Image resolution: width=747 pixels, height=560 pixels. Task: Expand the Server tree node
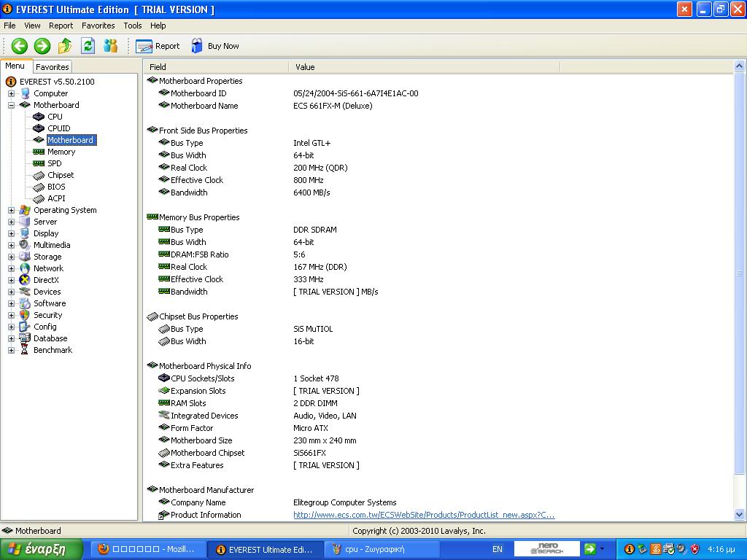(x=11, y=222)
